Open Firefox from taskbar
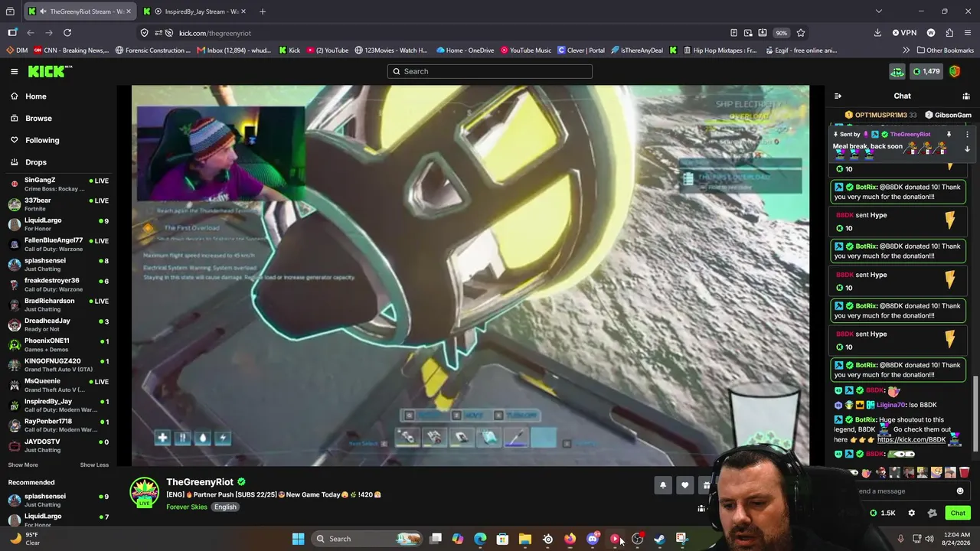This screenshot has height=551, width=980. (570, 539)
